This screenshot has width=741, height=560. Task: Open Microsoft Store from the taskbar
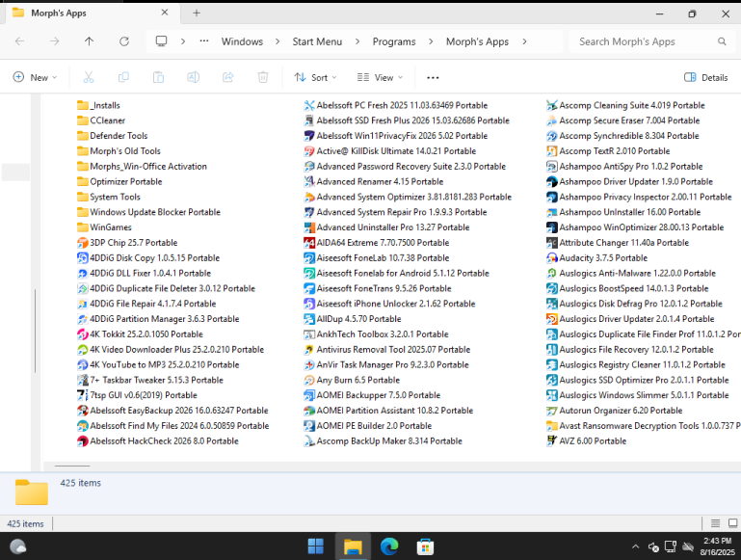coord(425,547)
